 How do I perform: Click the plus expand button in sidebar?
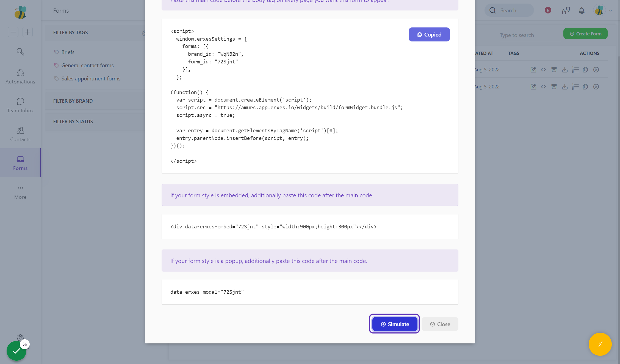pyautogui.click(x=27, y=32)
